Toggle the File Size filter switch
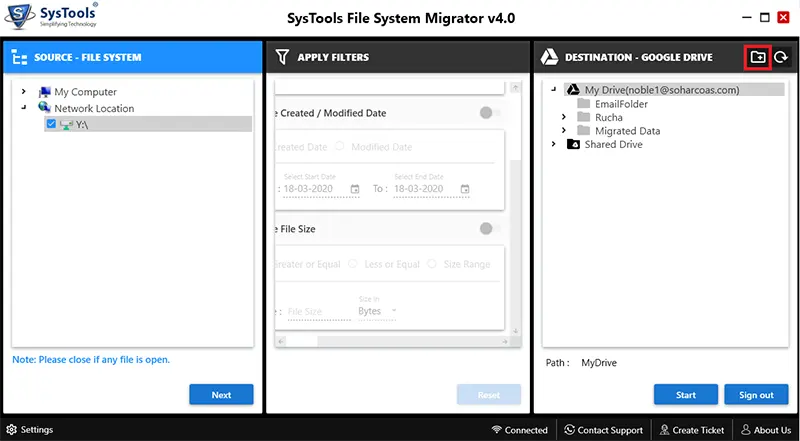800x441 pixels. tap(490, 229)
